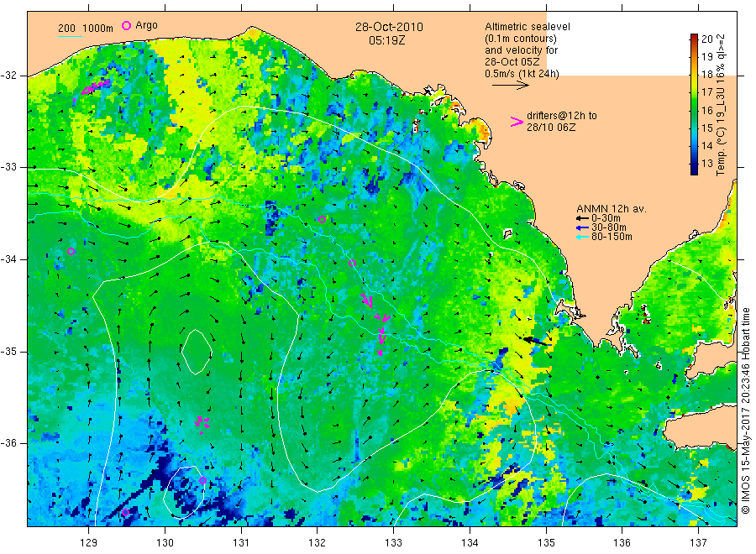Image resolution: width=756 pixels, height=554 pixels.
Task: Click the magenta Argo circle in legend
Action: click(126, 25)
